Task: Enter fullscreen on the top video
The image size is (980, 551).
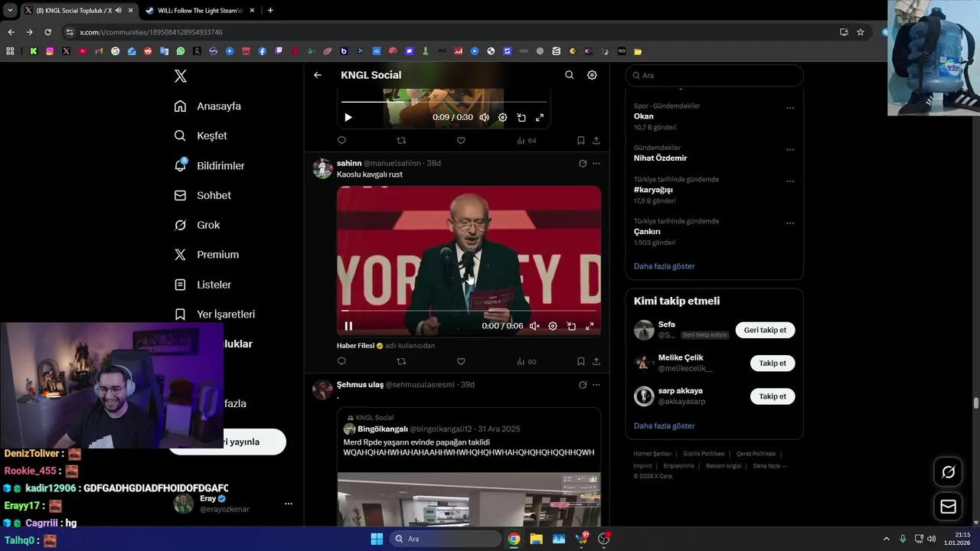Action: point(540,117)
